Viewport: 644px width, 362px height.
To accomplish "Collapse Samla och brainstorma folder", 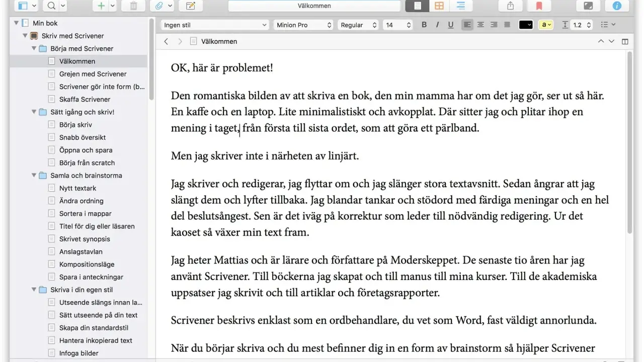I will coord(34,175).
